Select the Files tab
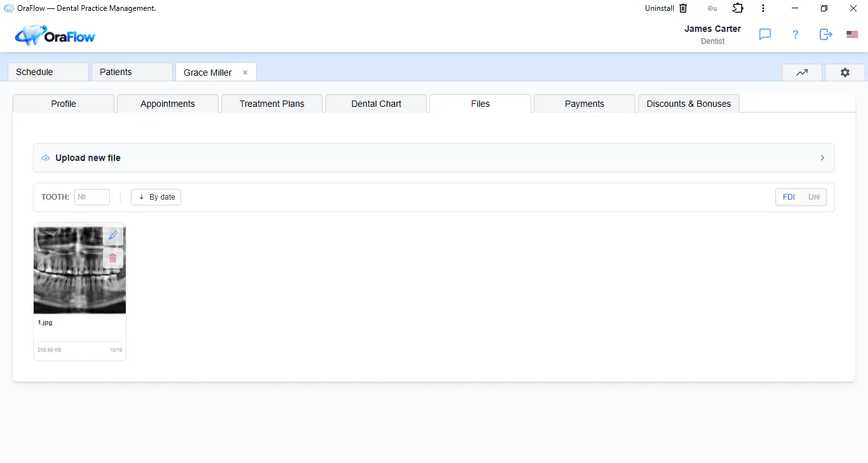 [480, 104]
